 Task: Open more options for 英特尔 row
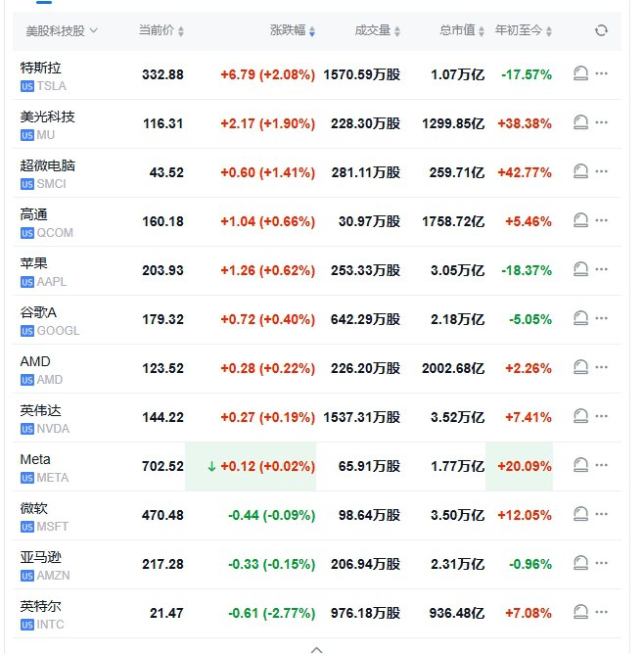click(601, 612)
